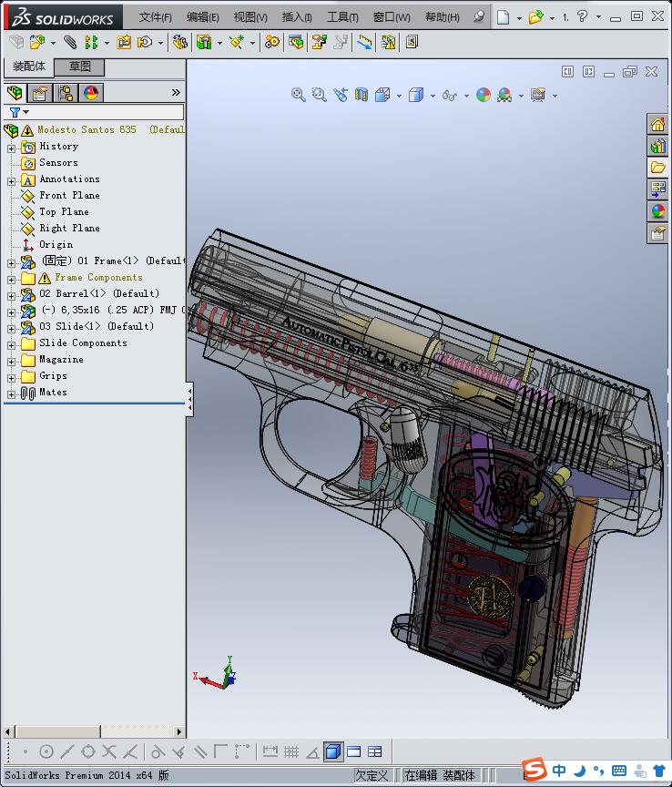Open the 草图 tab
The image size is (672, 787).
79,66
